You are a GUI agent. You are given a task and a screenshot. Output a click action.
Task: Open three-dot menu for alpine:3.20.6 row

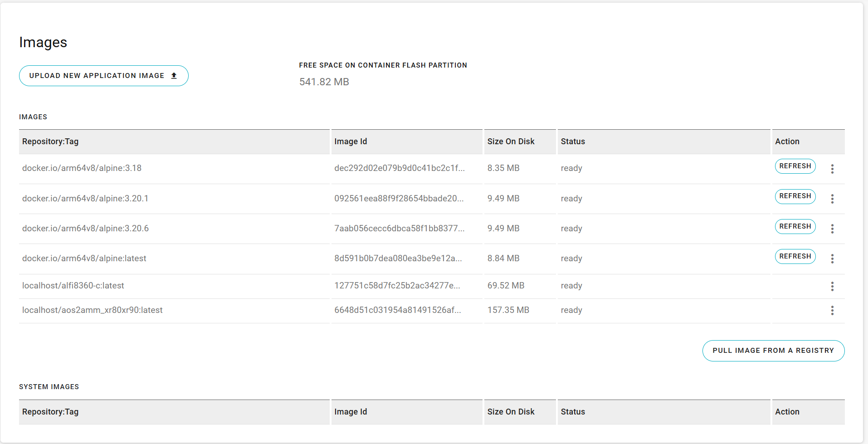coord(832,229)
